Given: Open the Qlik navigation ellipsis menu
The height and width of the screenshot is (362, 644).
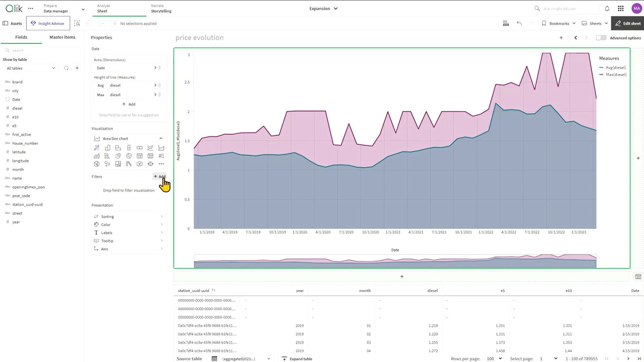Looking at the screenshot, I should [31, 8].
